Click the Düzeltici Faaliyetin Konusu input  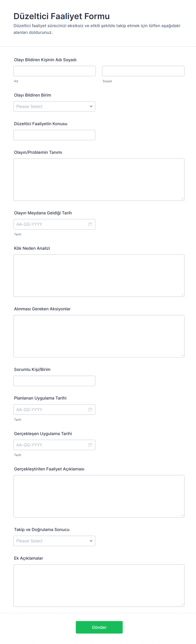coord(54,135)
